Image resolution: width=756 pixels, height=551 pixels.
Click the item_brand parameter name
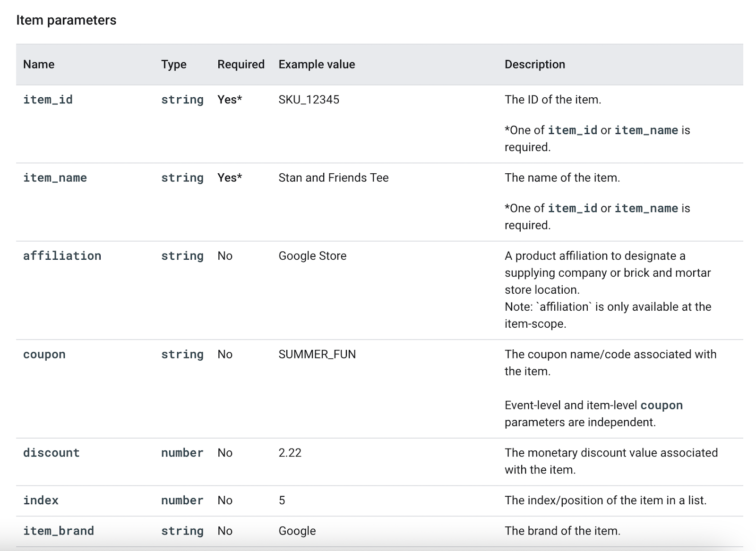pyautogui.click(x=59, y=531)
